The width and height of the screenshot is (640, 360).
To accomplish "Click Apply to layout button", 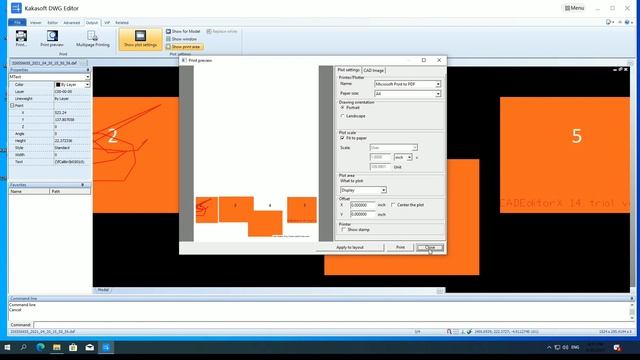I will (350, 247).
